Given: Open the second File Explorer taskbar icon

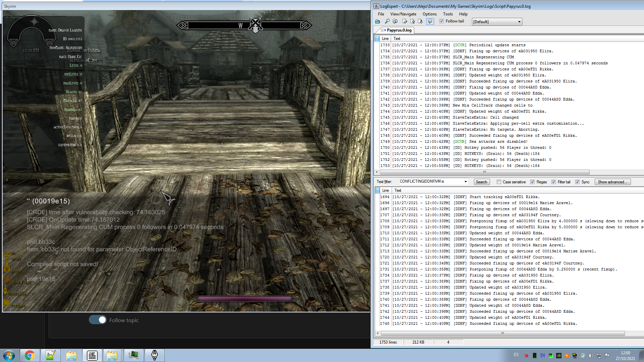Looking at the screenshot, I should pyautogui.click(x=112, y=355).
